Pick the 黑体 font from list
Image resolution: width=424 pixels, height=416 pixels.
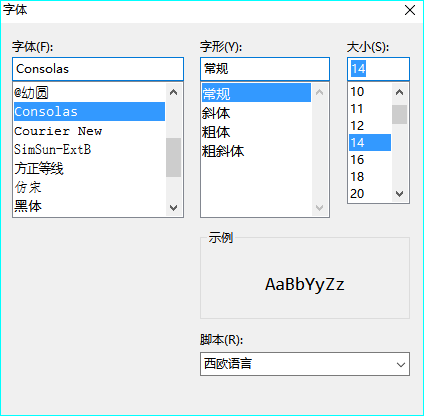click(x=89, y=206)
